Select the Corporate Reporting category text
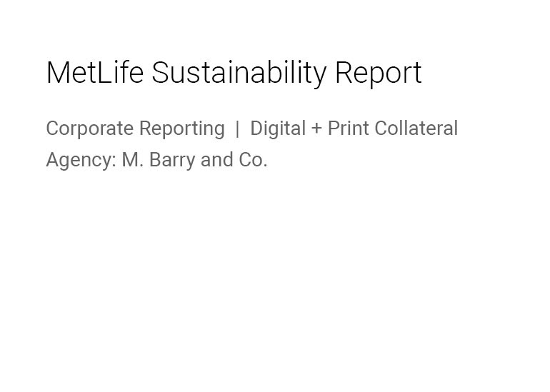 [136, 129]
